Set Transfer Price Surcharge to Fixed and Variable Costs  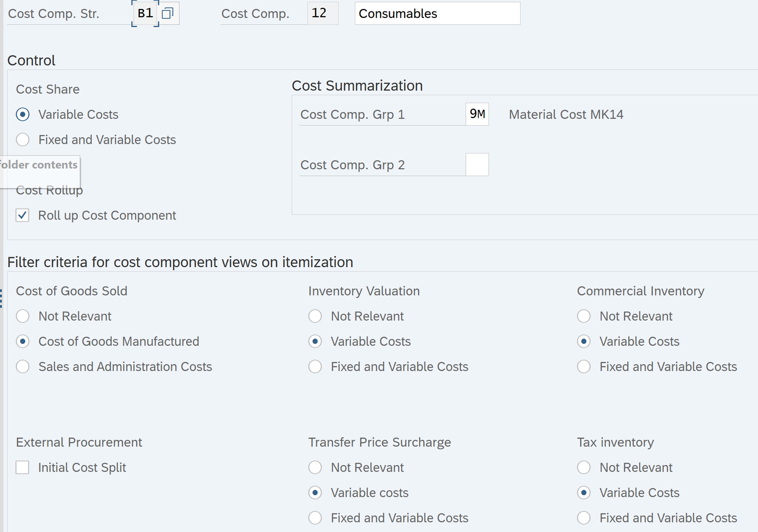[x=315, y=518]
